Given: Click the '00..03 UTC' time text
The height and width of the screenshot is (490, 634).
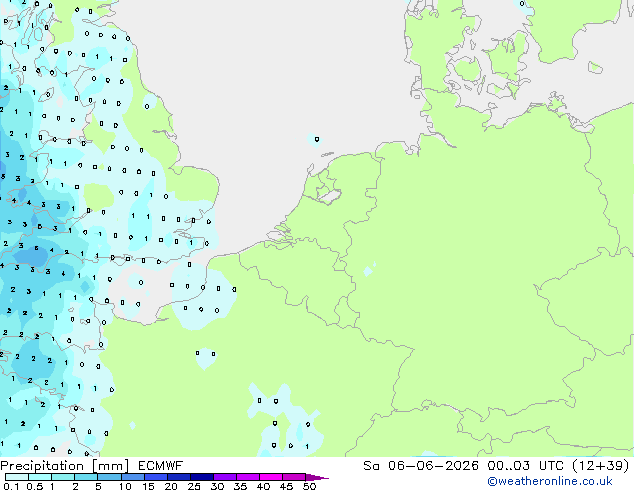Looking at the screenshot, I should pyautogui.click(x=525, y=466).
